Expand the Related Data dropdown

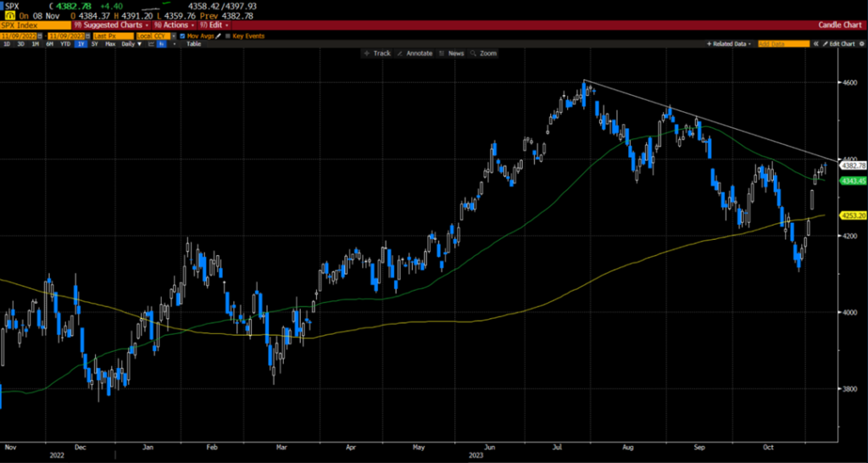730,43
